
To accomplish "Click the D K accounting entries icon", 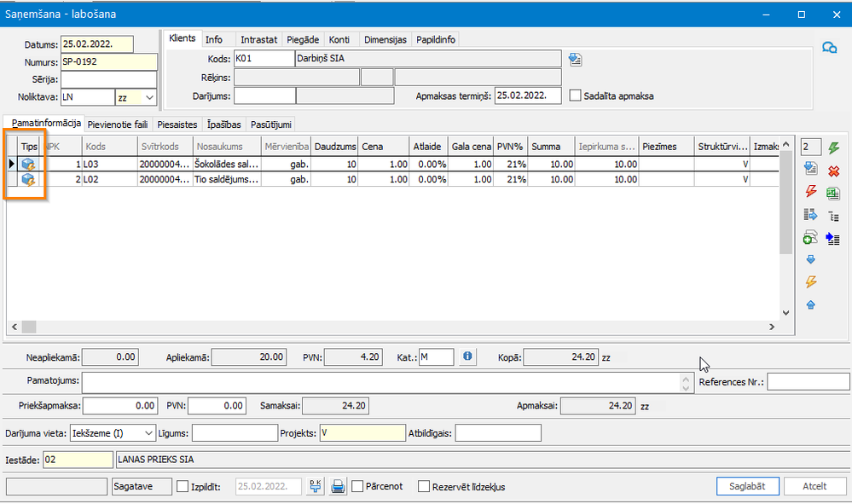I will pyautogui.click(x=316, y=486).
